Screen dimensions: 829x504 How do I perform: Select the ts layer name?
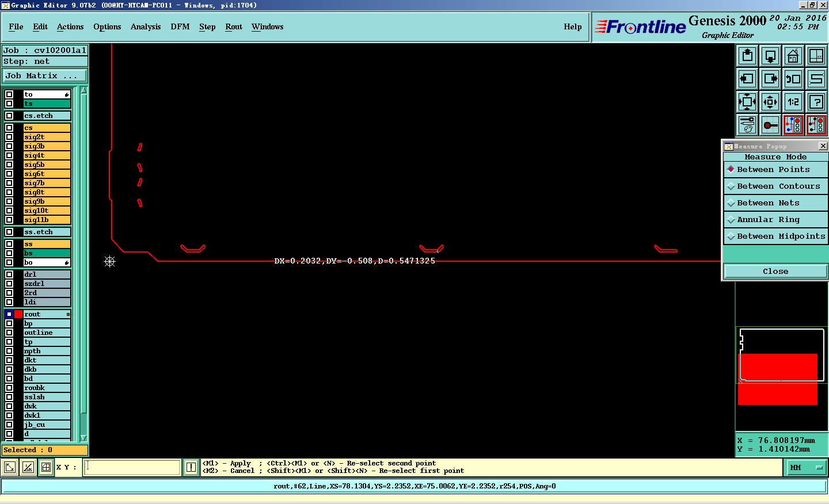coord(47,104)
